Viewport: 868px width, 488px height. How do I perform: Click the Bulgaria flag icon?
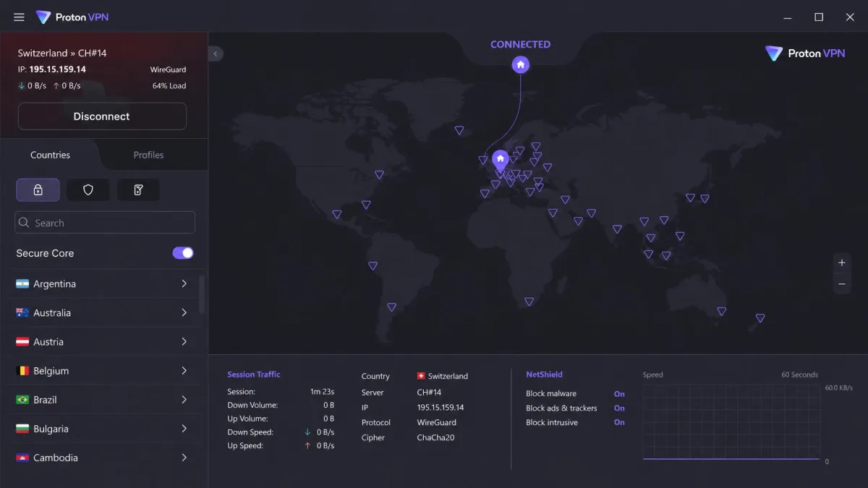tap(22, 429)
